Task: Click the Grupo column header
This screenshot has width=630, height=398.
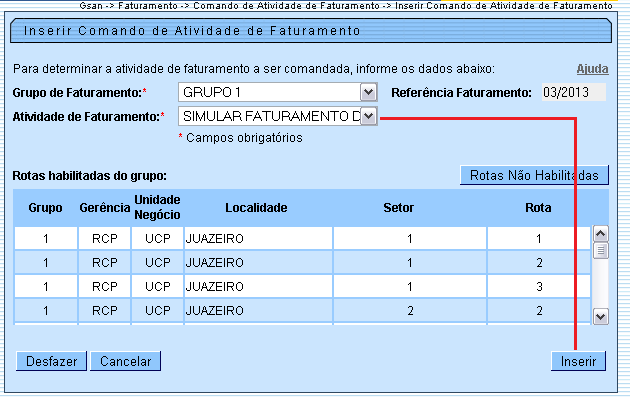Action: tap(45, 208)
